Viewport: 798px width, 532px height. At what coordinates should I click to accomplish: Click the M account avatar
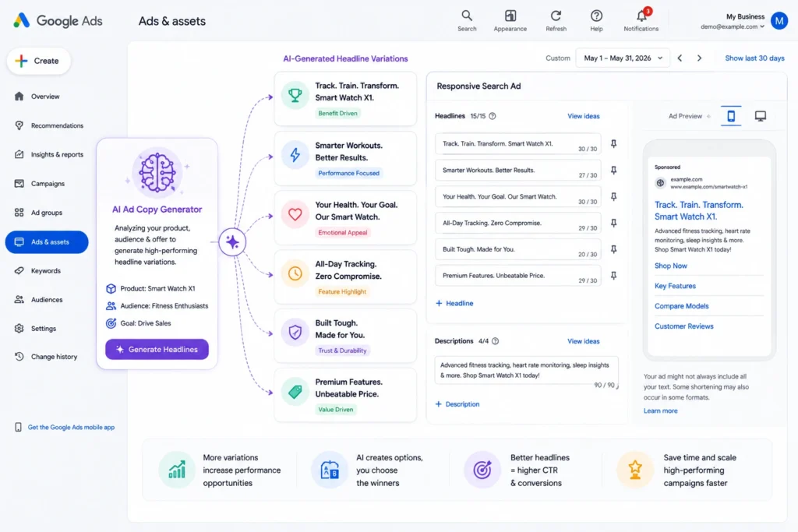coord(779,21)
